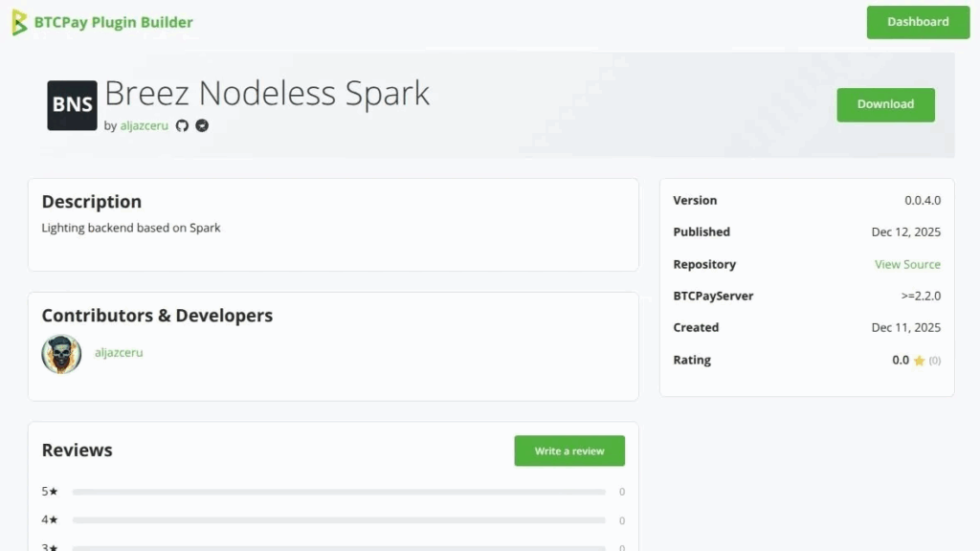980x551 pixels.
Task: Click aljazceru link under the plugin title
Action: 144,125
